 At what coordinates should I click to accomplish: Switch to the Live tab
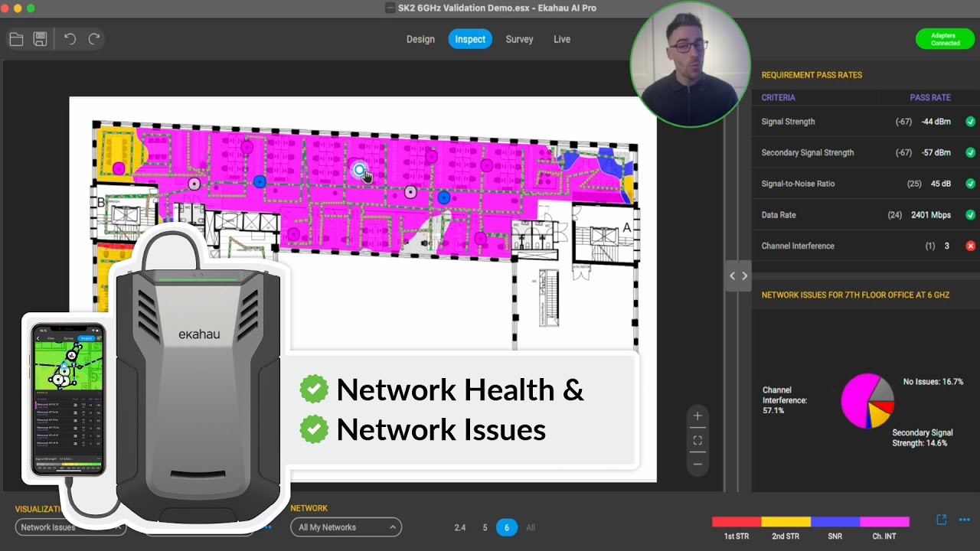[x=562, y=39]
